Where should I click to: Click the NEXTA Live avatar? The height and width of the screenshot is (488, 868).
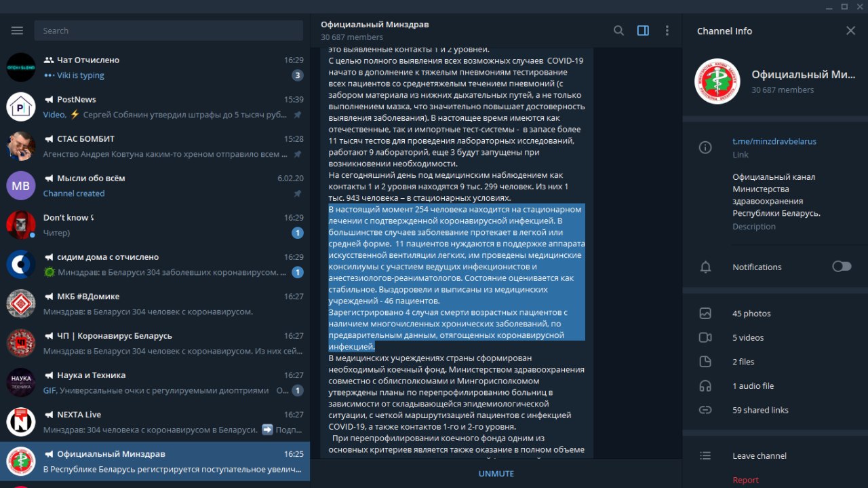[x=21, y=421]
